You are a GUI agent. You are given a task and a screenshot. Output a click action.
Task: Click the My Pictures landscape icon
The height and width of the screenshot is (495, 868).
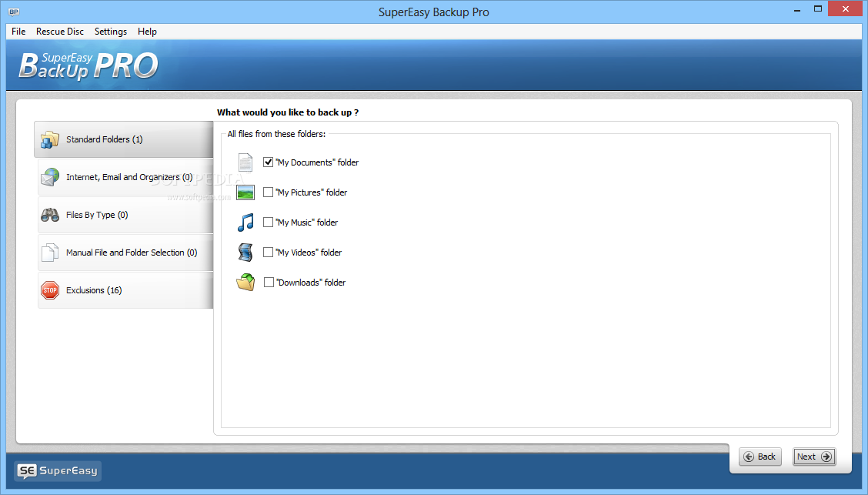pyautogui.click(x=245, y=192)
